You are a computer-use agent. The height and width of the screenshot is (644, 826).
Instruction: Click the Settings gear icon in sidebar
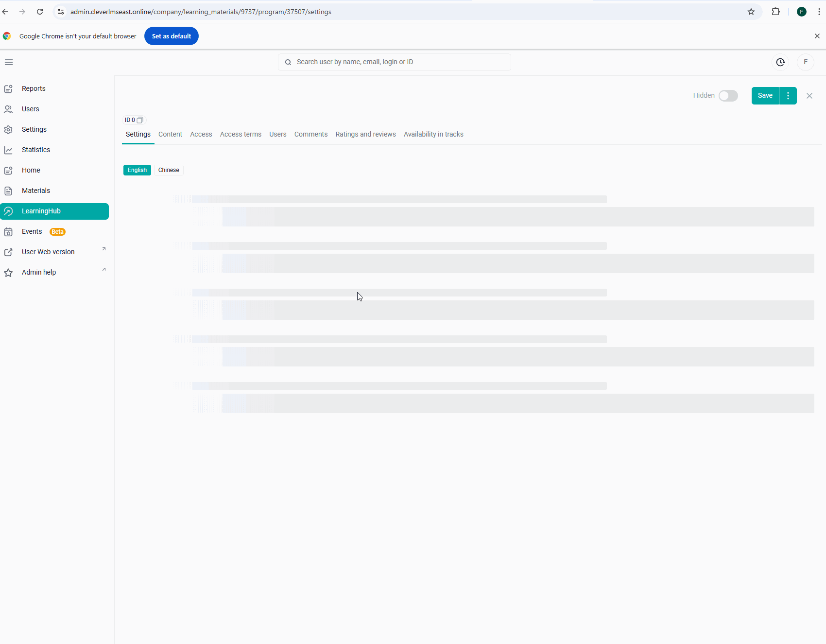8,129
